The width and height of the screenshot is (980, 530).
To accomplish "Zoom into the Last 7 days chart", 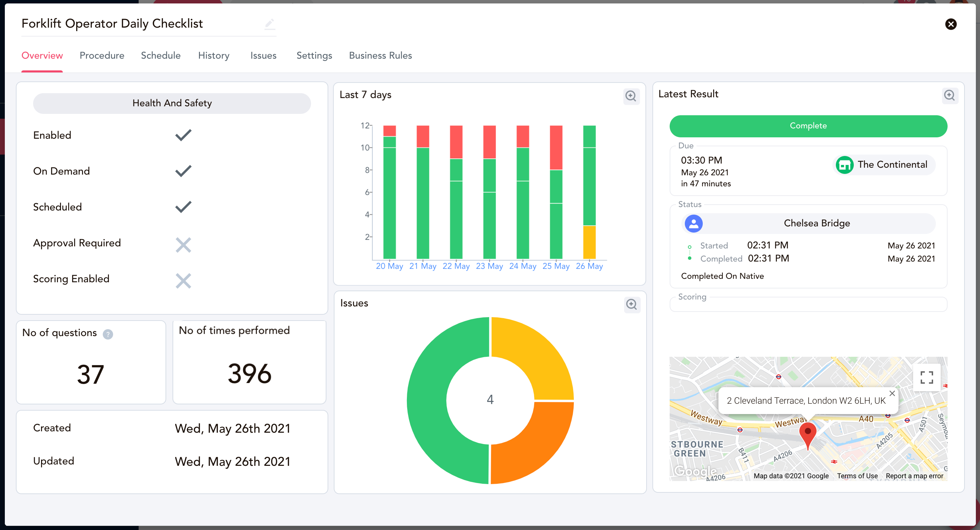I will [631, 96].
